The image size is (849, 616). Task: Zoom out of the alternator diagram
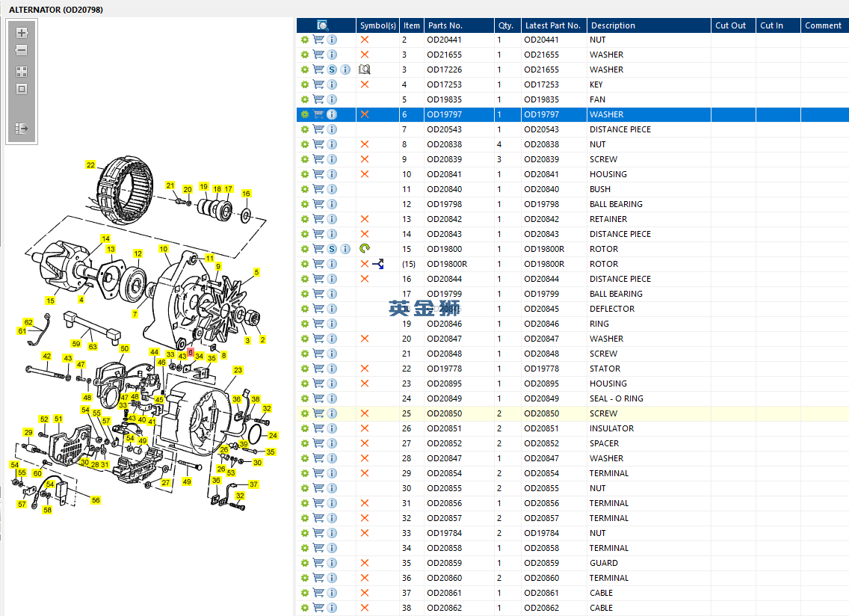[22, 51]
